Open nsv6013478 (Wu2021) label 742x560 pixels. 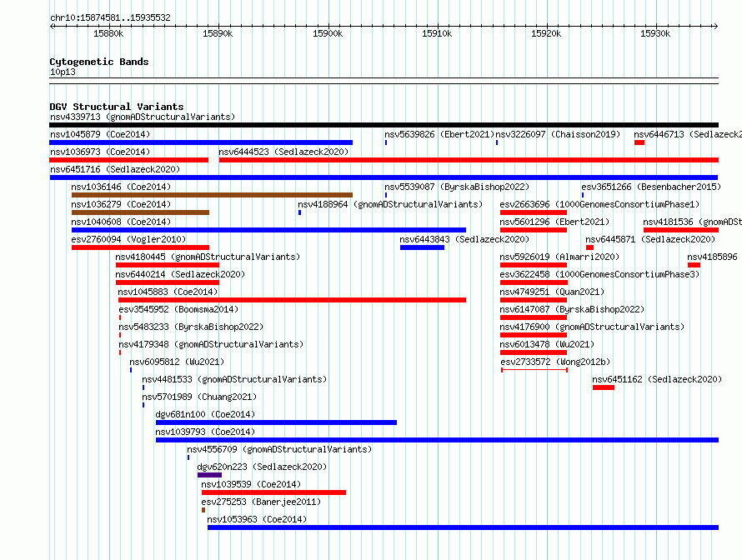tap(547, 344)
